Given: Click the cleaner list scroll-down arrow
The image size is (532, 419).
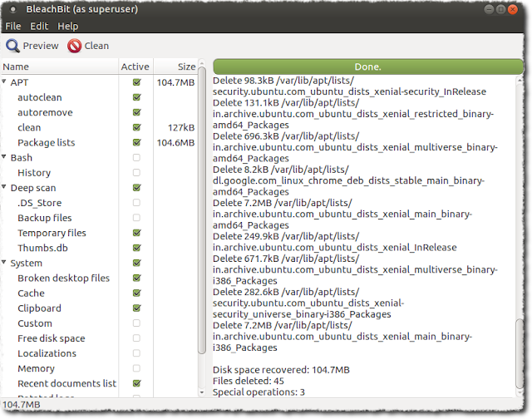Looking at the screenshot, I should [202, 392].
